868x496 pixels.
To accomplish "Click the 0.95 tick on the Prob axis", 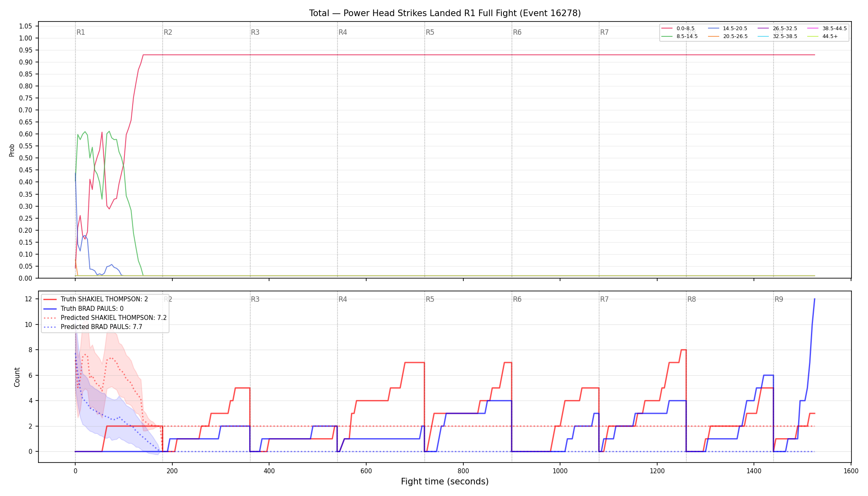I will pos(26,50).
